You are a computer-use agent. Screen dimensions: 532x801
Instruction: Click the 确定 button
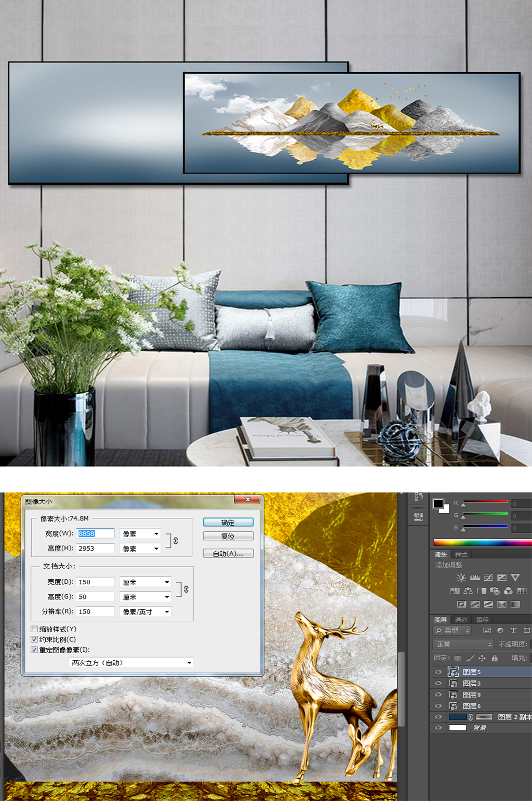228,523
